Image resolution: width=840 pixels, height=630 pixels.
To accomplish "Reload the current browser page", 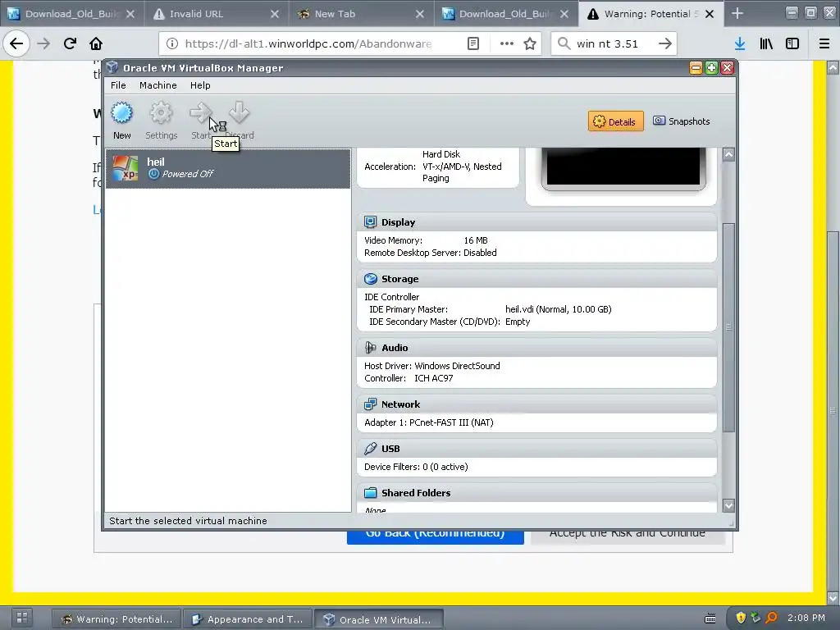I will [70, 43].
